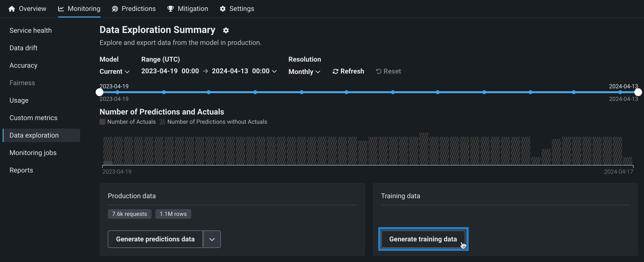Open the date range dropdown chevron
644x262 pixels.
(x=274, y=71)
